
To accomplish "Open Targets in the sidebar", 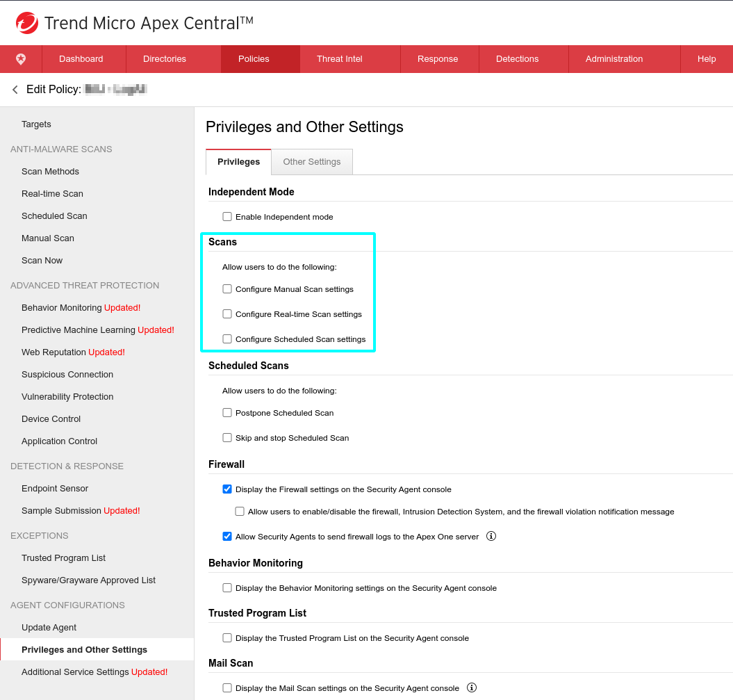I will coord(36,124).
